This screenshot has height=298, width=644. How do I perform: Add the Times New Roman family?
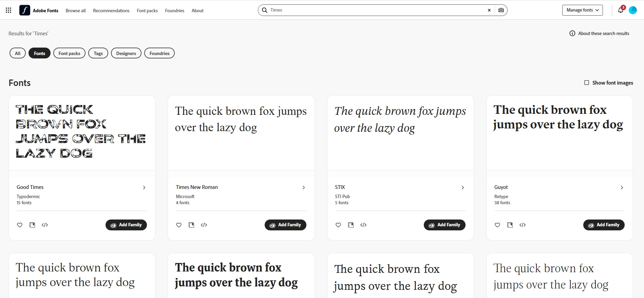[285, 225]
